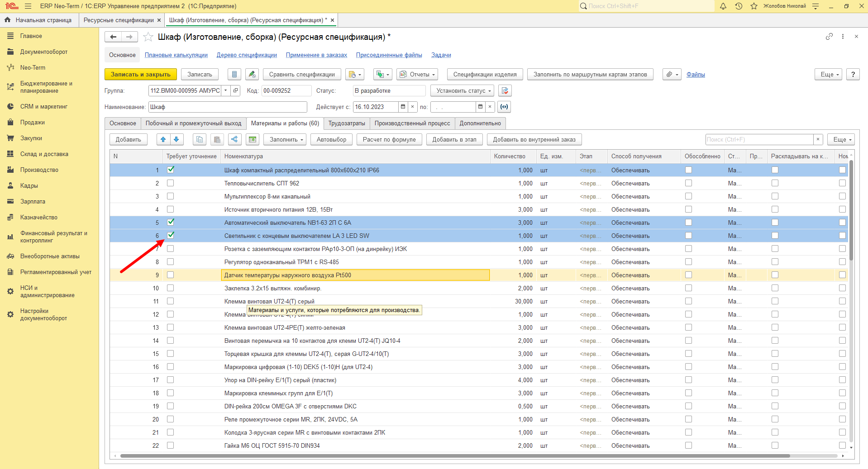Image resolution: width=868 pixels, height=469 pixels.
Task: Open the Установить статус dropdown
Action: tap(462, 90)
